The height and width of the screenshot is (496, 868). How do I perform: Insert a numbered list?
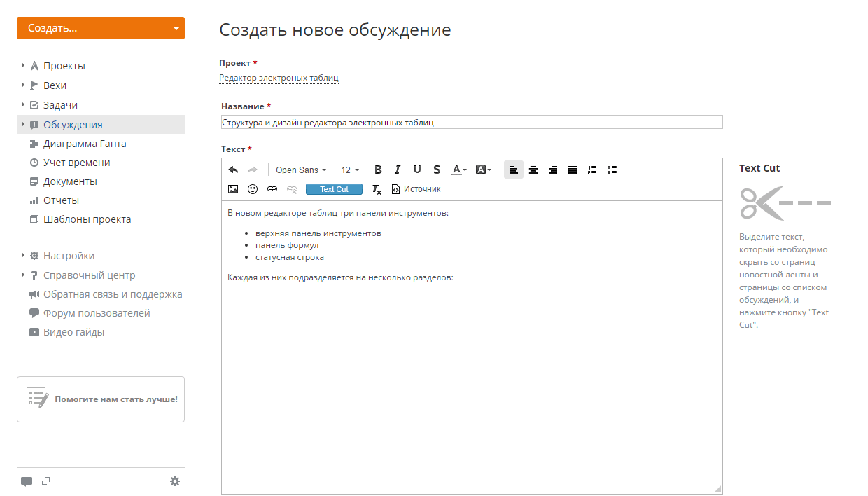tap(592, 170)
